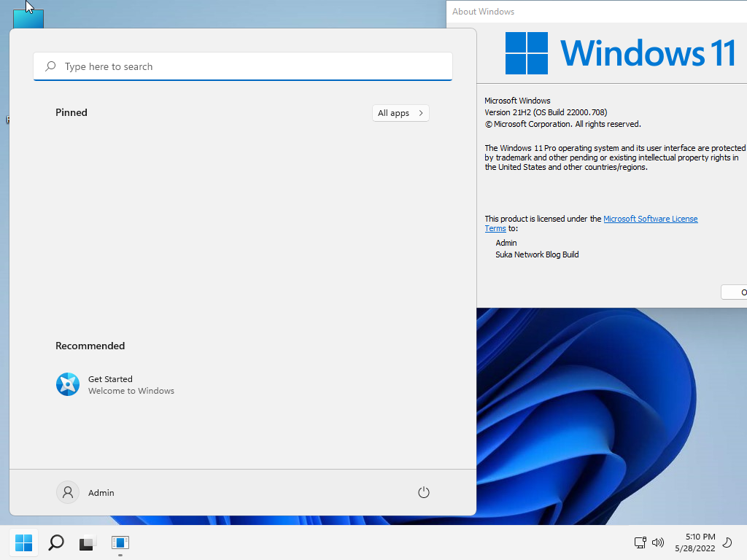Viewport: 747px width, 560px height.
Task: Click the Suka Network Blog Build text
Action: [537, 254]
